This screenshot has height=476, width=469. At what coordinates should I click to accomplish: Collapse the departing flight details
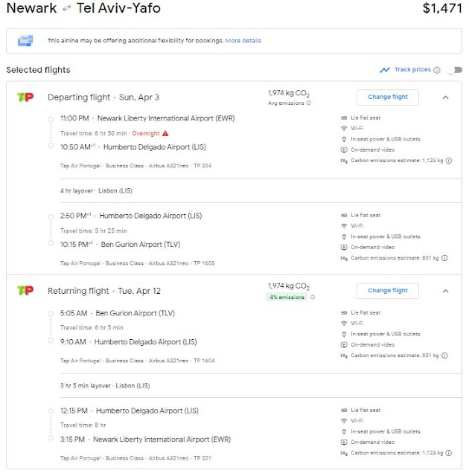tap(445, 97)
